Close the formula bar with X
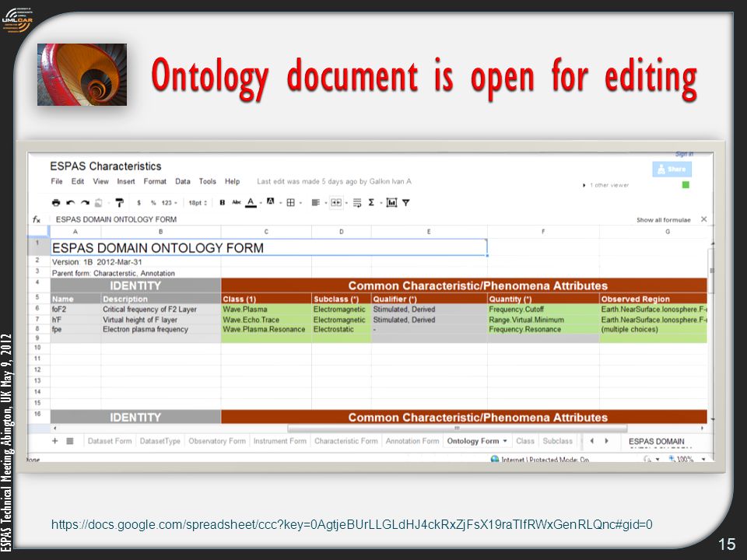Screen dimensions: 747x560 click(704, 219)
